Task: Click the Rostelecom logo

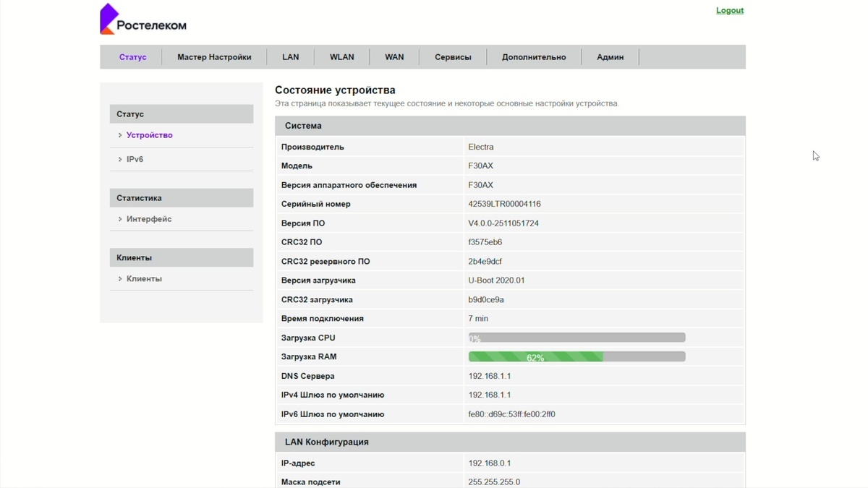Action: click(x=142, y=20)
